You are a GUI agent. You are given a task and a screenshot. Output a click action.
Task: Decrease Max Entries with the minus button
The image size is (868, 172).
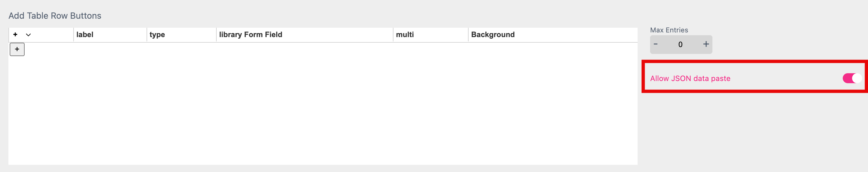coord(655,44)
